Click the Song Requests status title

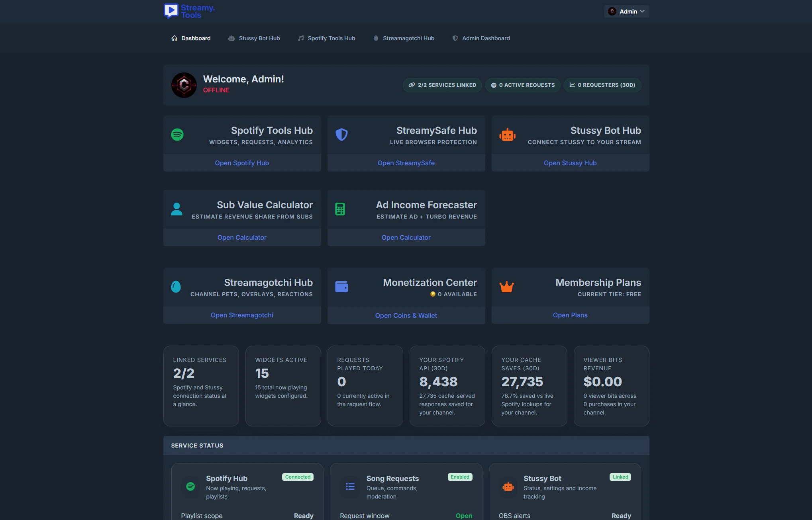(x=392, y=479)
